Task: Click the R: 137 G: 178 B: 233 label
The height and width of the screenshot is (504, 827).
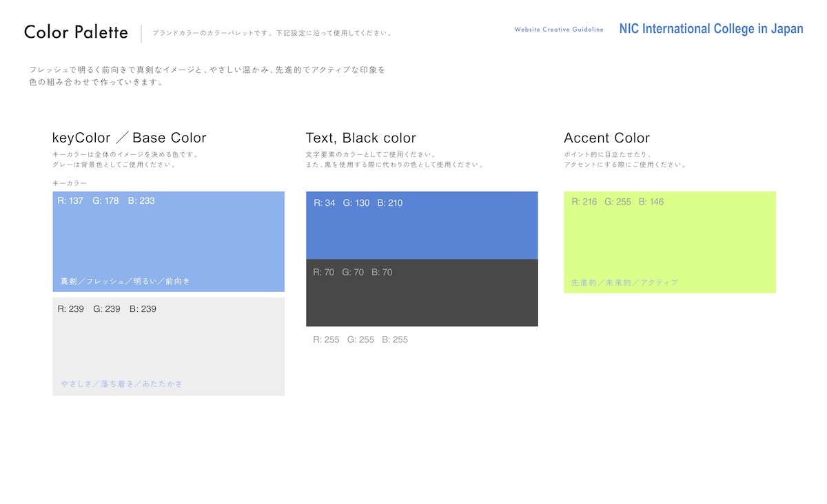Action: point(106,201)
